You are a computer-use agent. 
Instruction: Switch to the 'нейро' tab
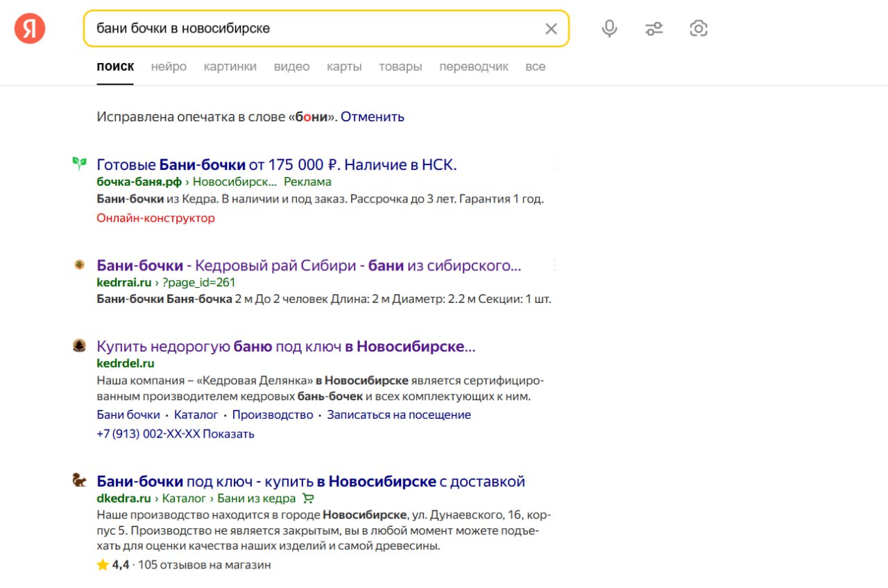click(169, 67)
